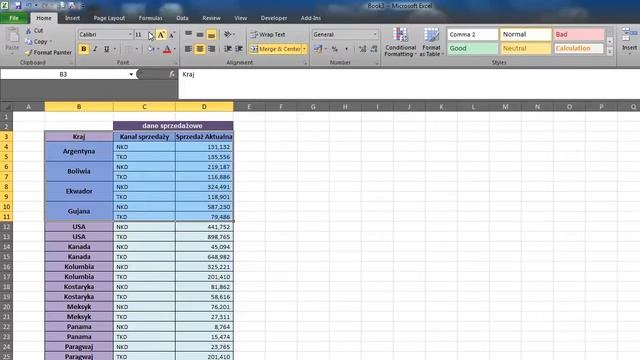The width and height of the screenshot is (640, 360).
Task: Open Font Color dropdown arrow
Action: [175, 49]
